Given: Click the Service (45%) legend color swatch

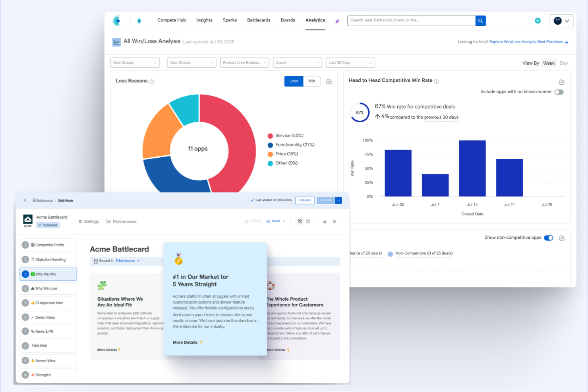Looking at the screenshot, I should (271, 135).
